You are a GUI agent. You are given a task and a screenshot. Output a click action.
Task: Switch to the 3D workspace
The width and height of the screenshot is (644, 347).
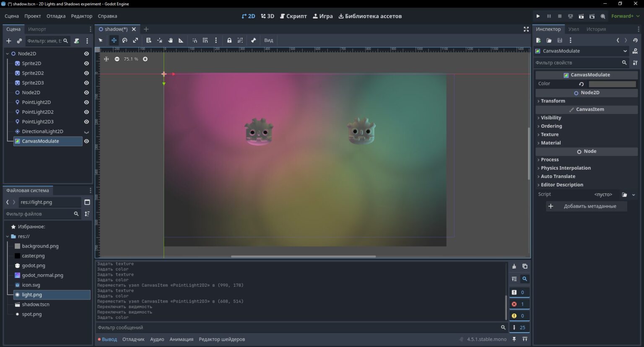coord(267,16)
